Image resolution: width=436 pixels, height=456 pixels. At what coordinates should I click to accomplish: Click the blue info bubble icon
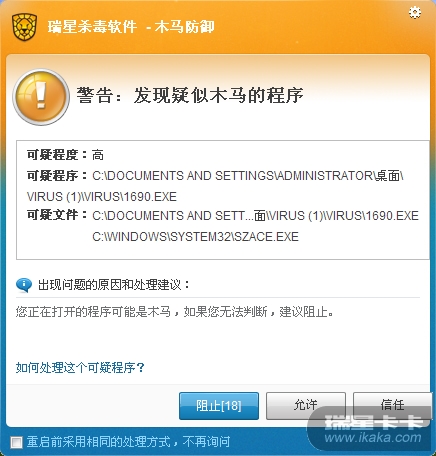tap(24, 285)
